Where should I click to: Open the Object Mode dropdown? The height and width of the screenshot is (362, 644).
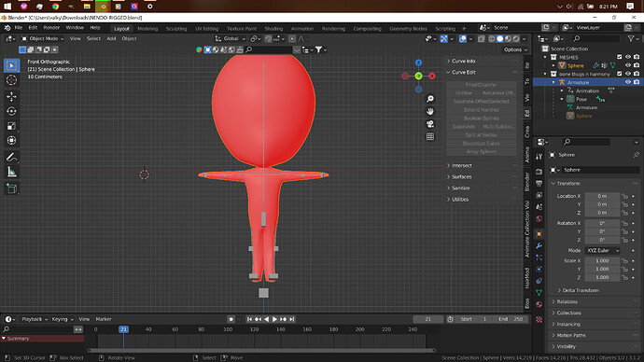(43, 38)
